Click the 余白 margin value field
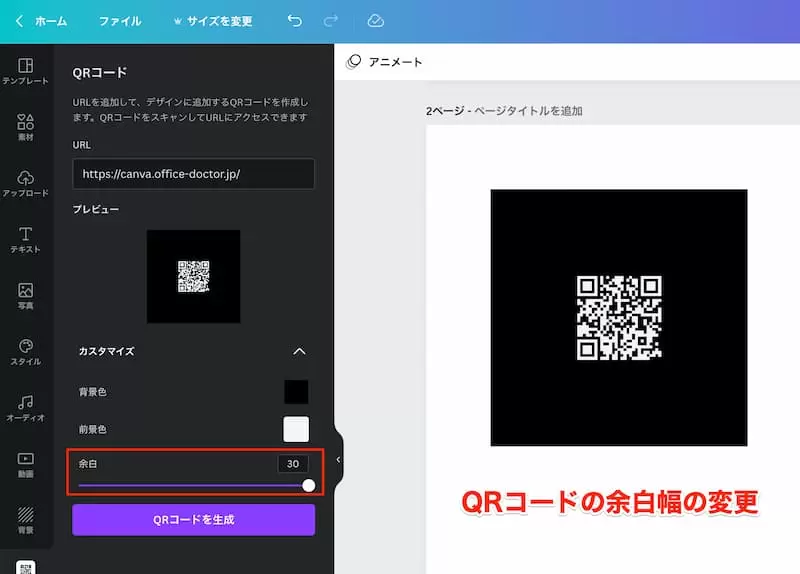This screenshot has width=800, height=574. coord(293,464)
